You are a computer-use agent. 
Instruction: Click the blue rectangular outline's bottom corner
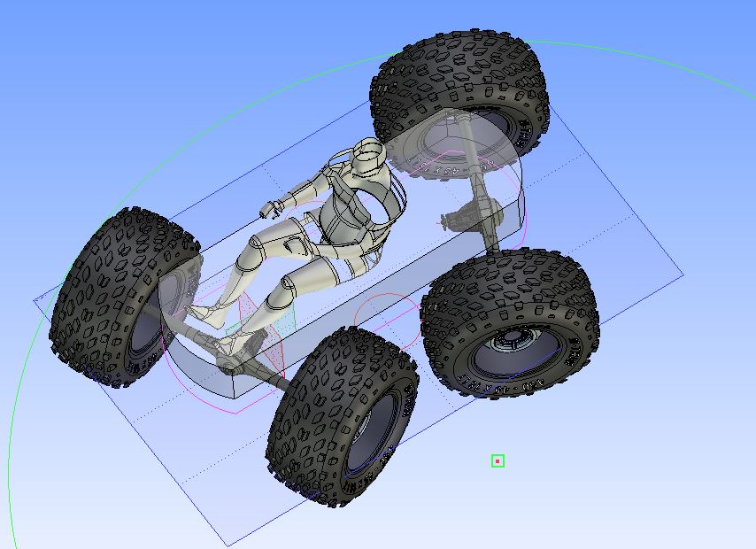228,544
